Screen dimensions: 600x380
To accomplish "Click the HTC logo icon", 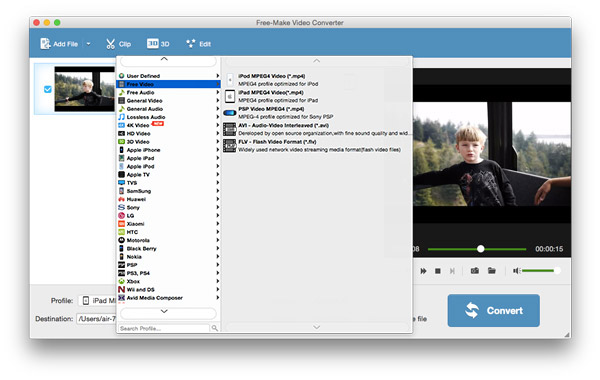I will (121, 232).
